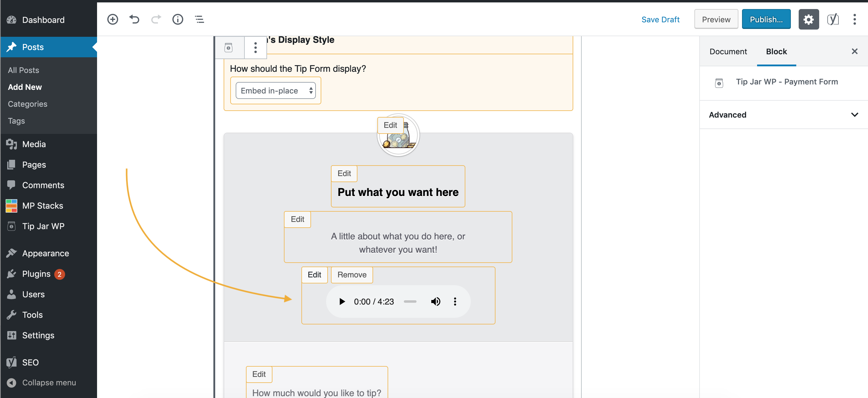This screenshot has width=868, height=398.
Task: Open Tags submenu link
Action: 17,121
